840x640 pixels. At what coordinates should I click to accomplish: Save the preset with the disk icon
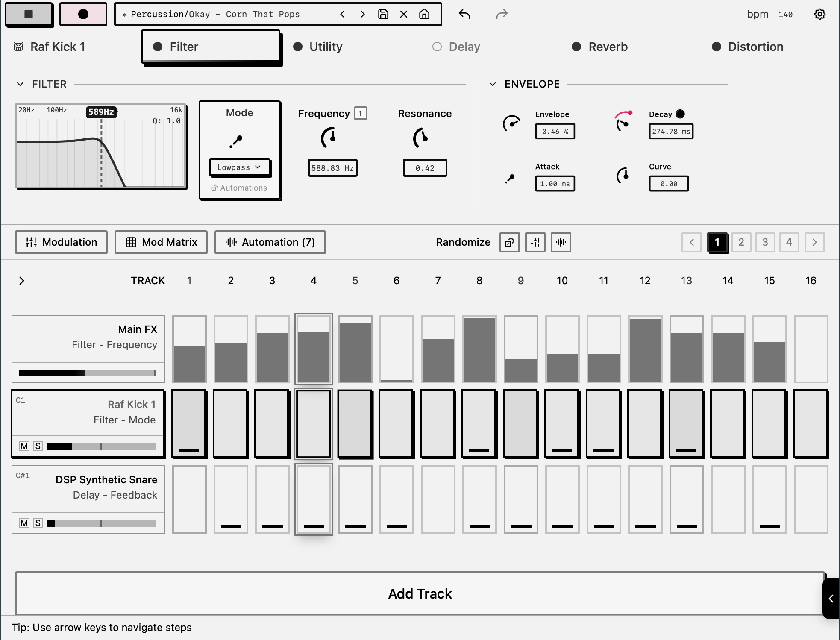tap(383, 14)
